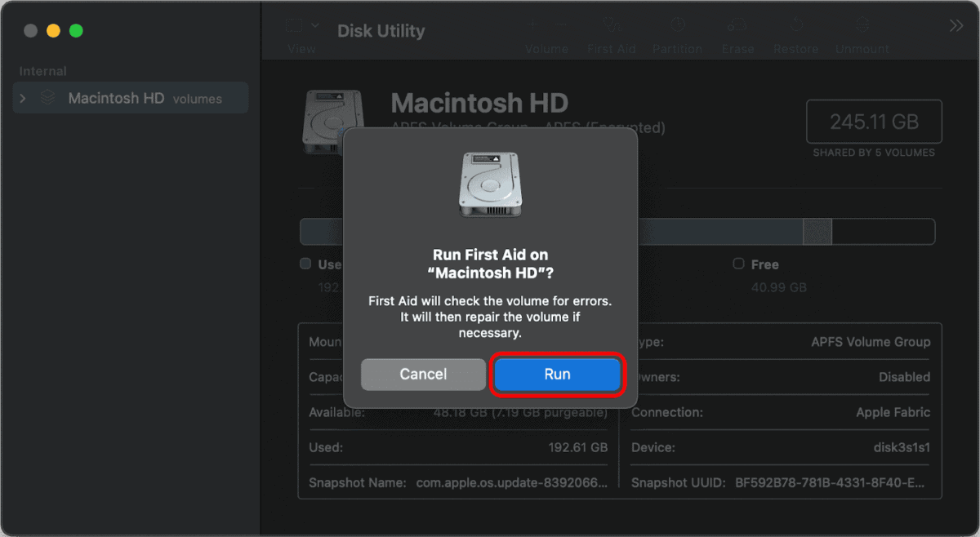Close the Disk Utility window with red button
The height and width of the screenshot is (537, 980).
31,30
